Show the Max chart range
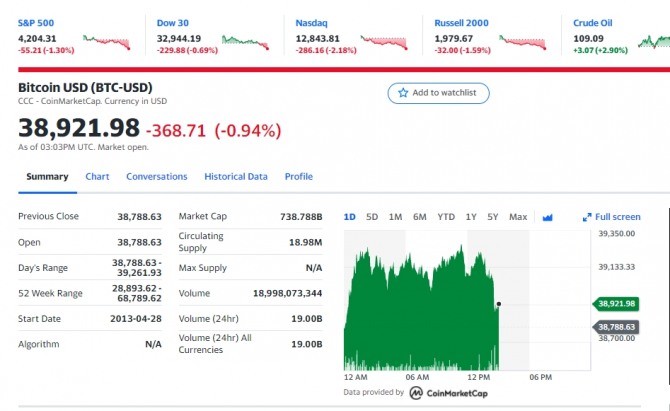Image resolution: width=670 pixels, height=411 pixels. click(x=518, y=217)
